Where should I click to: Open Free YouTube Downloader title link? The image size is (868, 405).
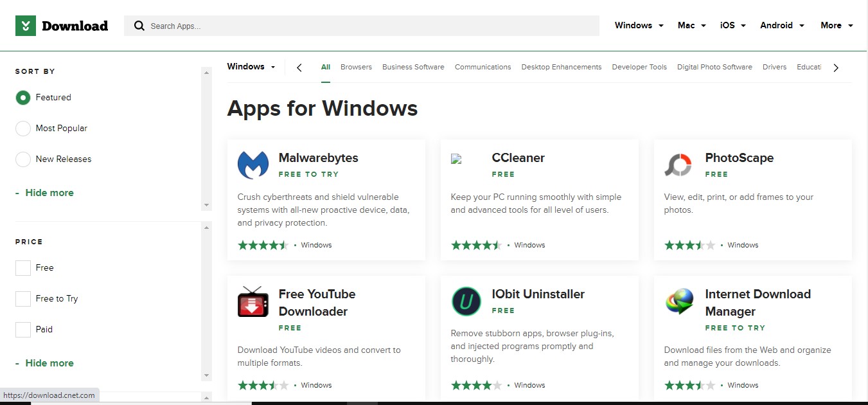(317, 303)
